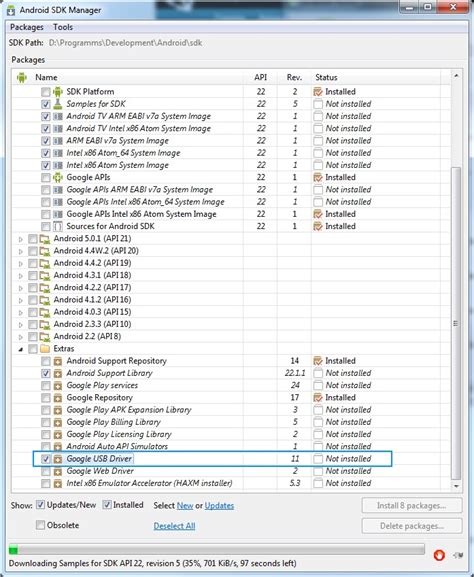The height and width of the screenshot is (577, 474).
Task: Click the Google APIs Intel x86 Atom System Image icon
Action: click(x=58, y=214)
